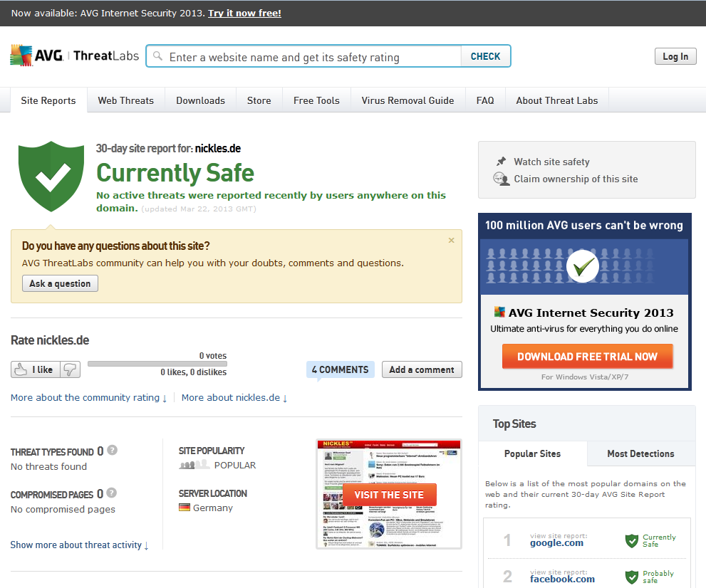Viewport: 706px width, 588px height.
Task: Click the Try it now free link
Action: [244, 13]
